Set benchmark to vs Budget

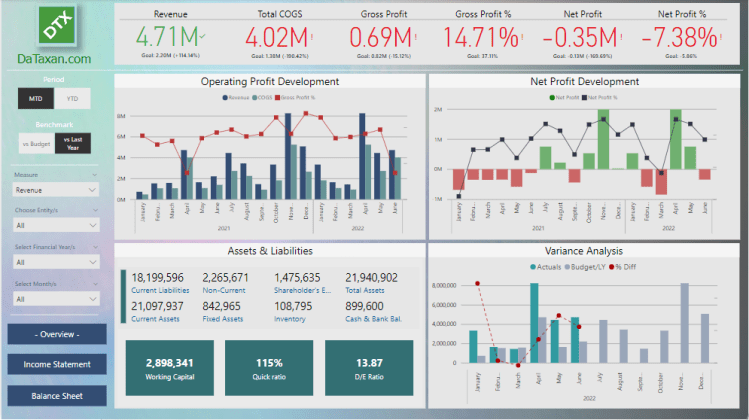pyautogui.click(x=36, y=144)
